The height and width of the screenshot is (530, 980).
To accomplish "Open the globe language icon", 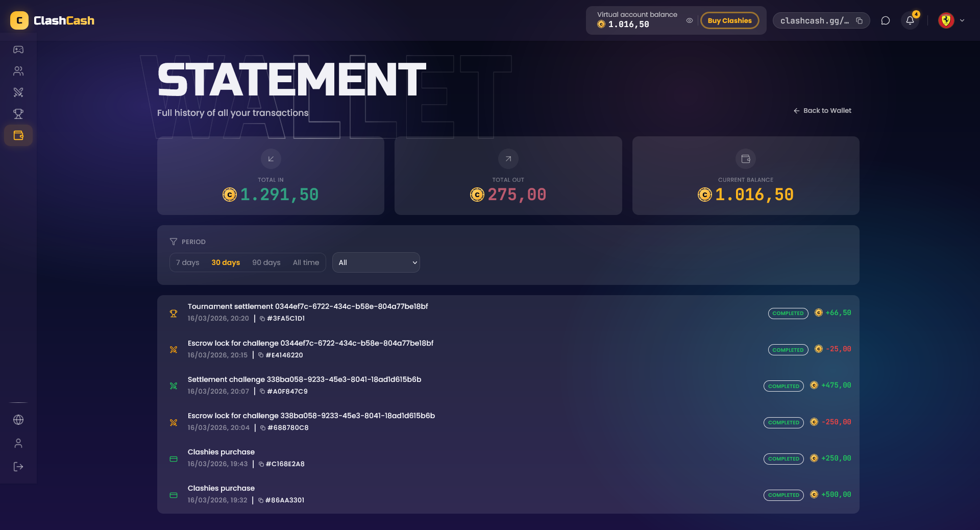I will [18, 420].
